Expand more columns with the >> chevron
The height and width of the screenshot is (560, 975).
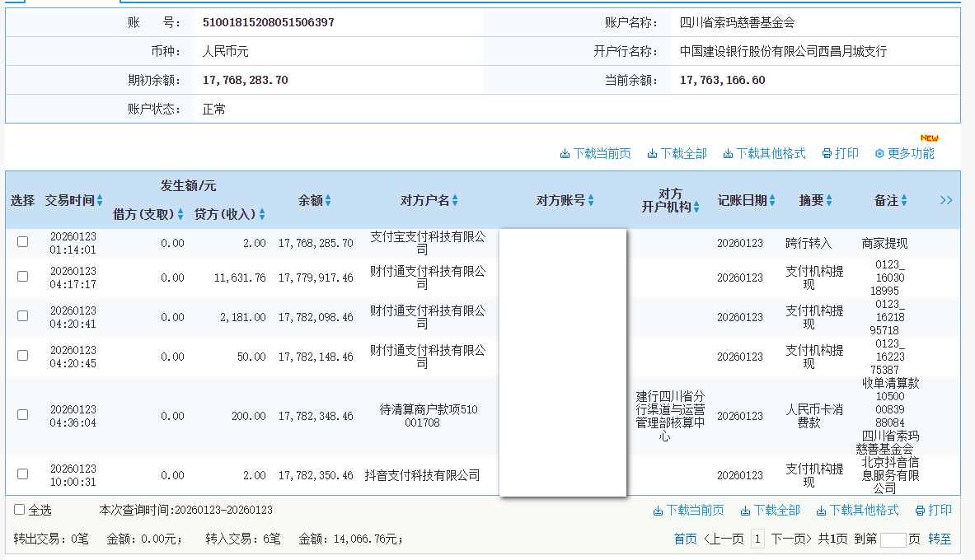click(945, 199)
